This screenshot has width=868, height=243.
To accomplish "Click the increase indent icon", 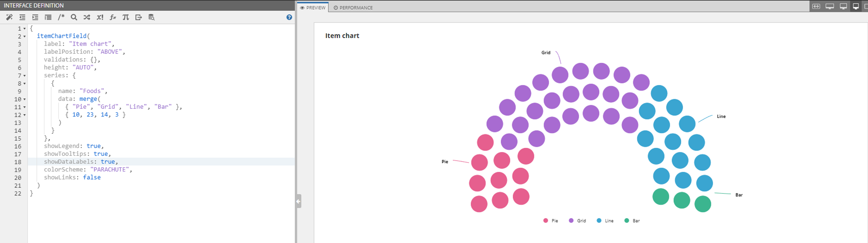I will pos(35,17).
